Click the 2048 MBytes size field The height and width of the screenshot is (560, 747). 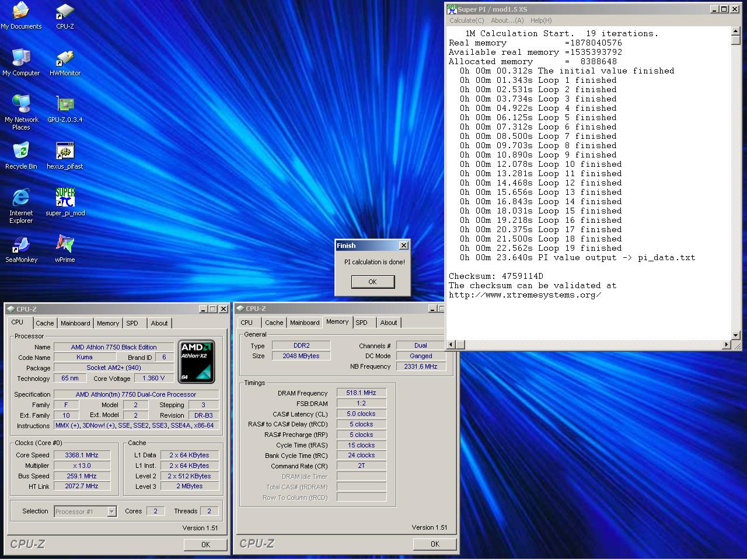pyautogui.click(x=301, y=356)
